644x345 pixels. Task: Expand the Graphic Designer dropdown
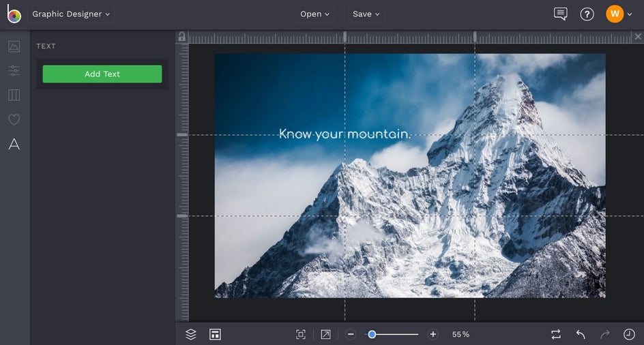coord(71,14)
